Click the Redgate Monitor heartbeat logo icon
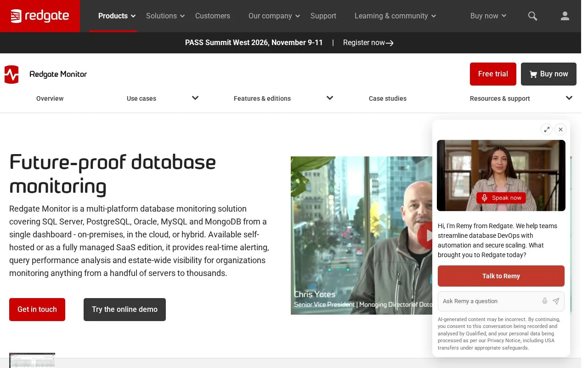588x368 pixels. coord(11,74)
